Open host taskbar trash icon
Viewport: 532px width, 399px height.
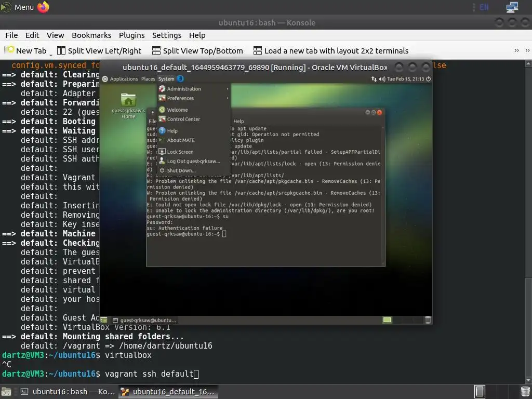point(525,392)
